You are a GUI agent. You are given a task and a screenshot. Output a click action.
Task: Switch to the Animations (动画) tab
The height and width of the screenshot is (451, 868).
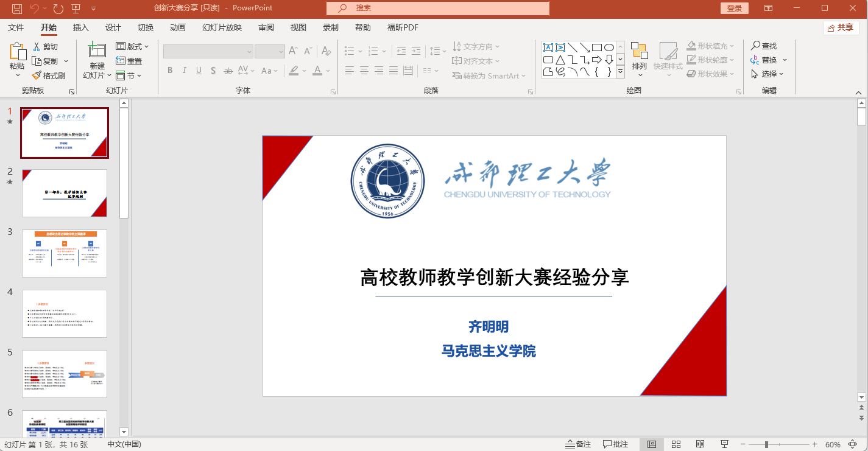tap(178, 27)
